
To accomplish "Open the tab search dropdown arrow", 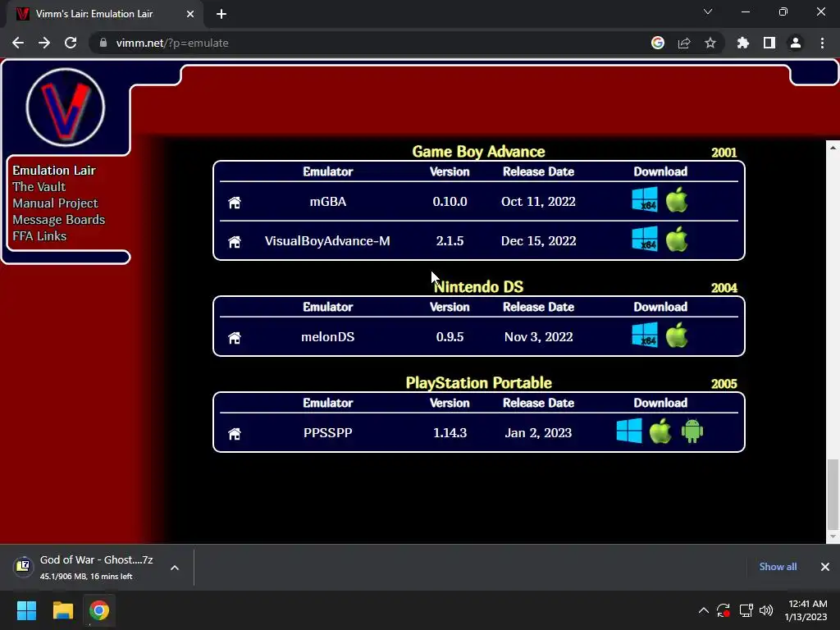I will click(708, 11).
